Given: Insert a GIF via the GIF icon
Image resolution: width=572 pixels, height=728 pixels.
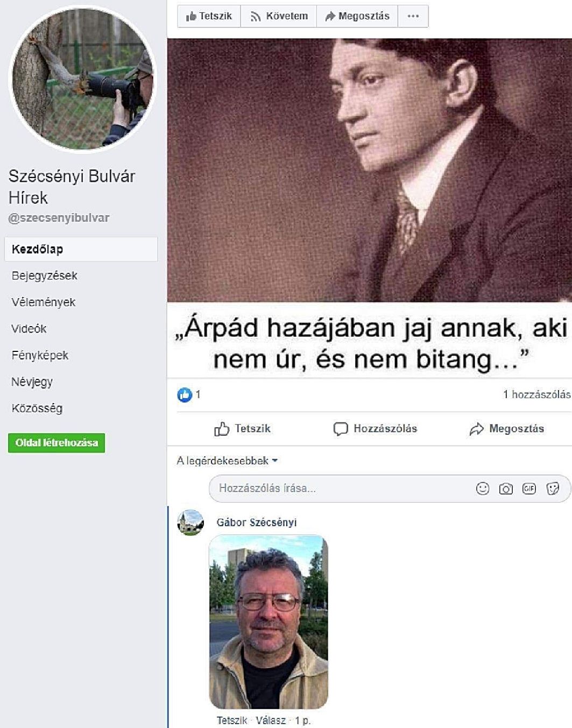Looking at the screenshot, I should (529, 489).
